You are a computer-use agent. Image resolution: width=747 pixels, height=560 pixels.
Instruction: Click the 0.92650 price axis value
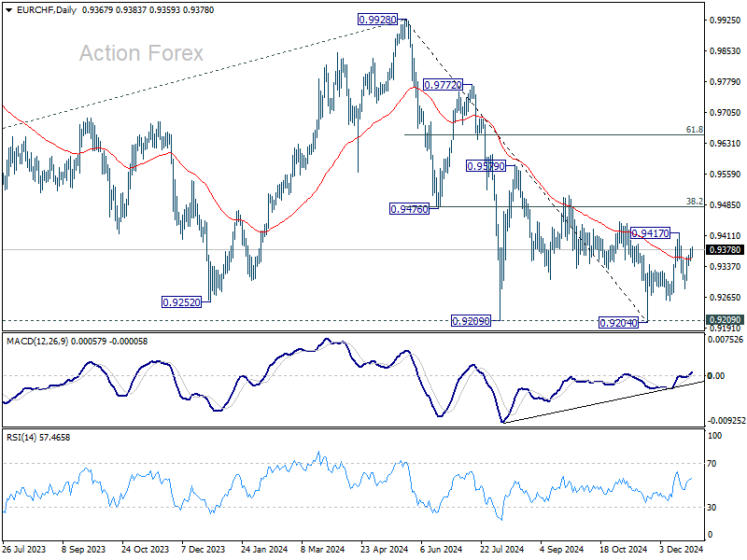tap(726, 298)
